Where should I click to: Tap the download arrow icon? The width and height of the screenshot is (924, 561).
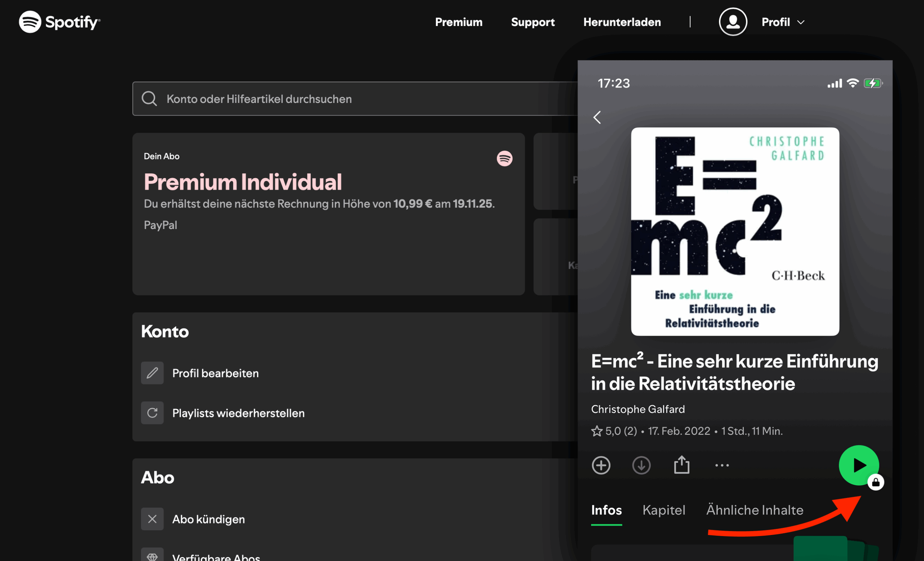click(641, 465)
